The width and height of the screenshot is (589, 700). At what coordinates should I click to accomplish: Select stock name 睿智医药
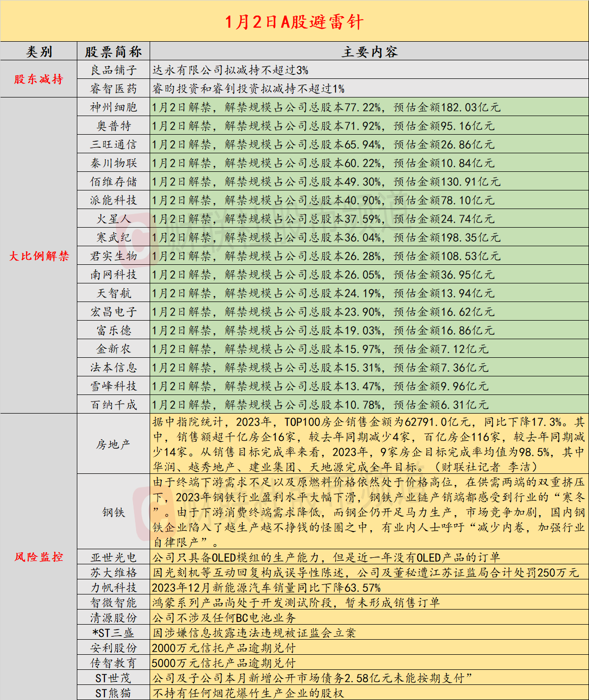pyautogui.click(x=113, y=88)
